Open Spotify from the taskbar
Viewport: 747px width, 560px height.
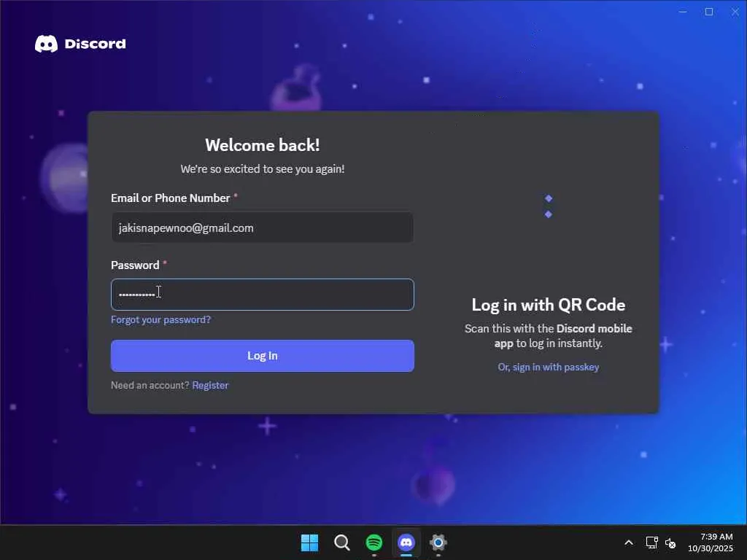tap(374, 542)
